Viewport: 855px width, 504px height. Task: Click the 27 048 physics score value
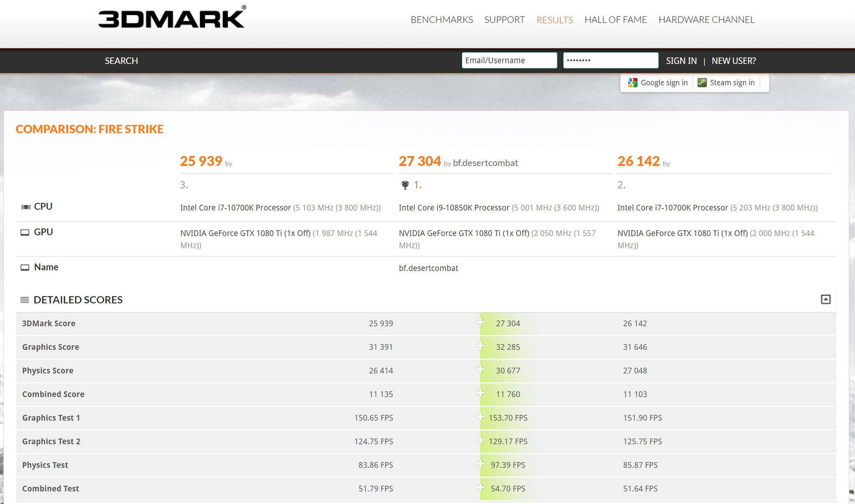(635, 371)
